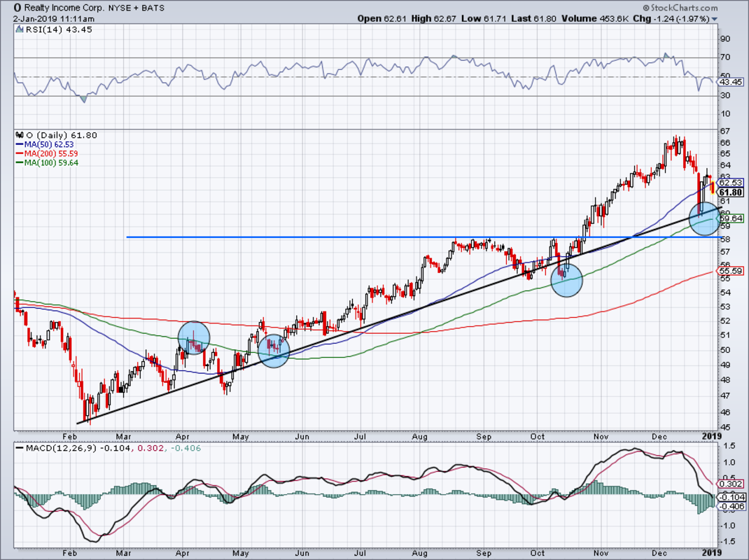Click the red 55.59 price tag on axis
The height and width of the screenshot is (560, 749).
[731, 271]
